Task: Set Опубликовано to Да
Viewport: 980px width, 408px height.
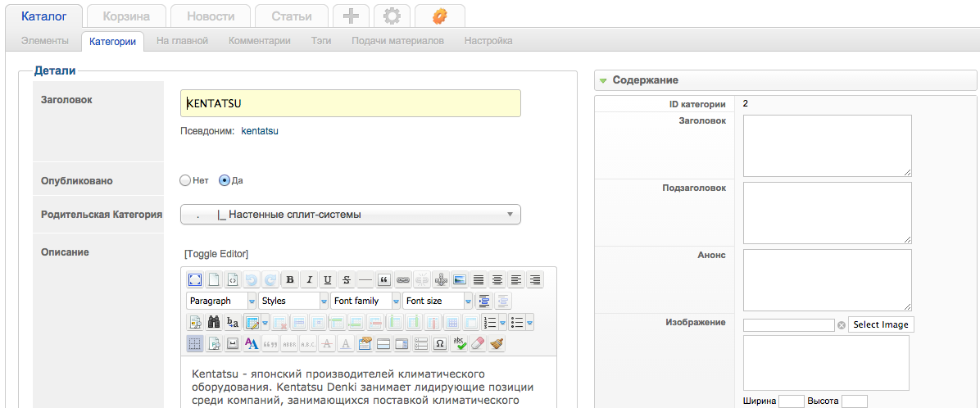Action: tap(225, 180)
